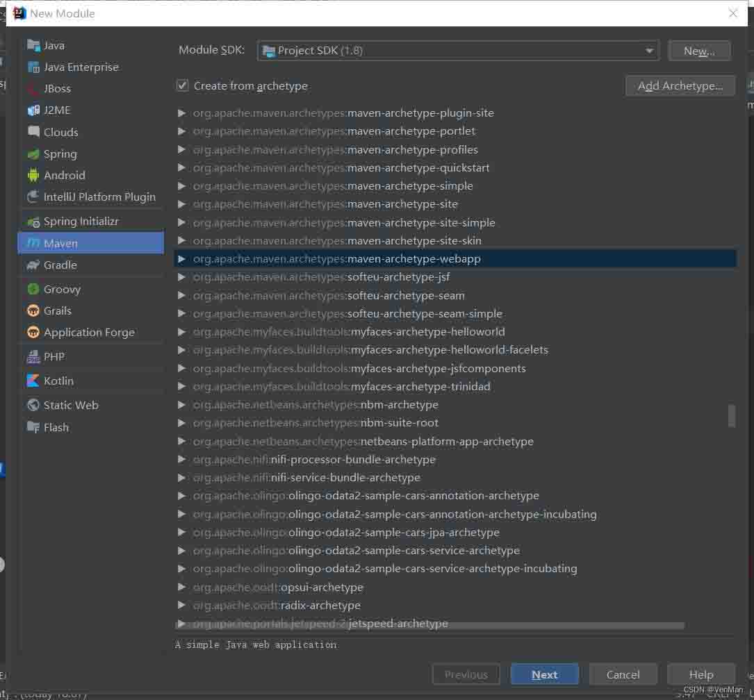
Task: Select Java module type
Action: tap(91, 46)
